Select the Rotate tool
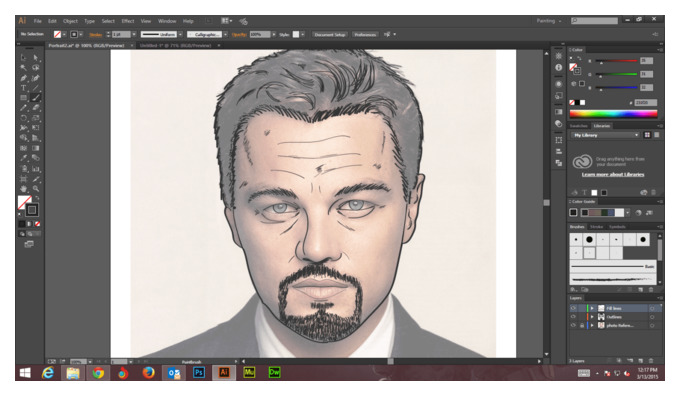This screenshot has width=680, height=396. (x=23, y=118)
